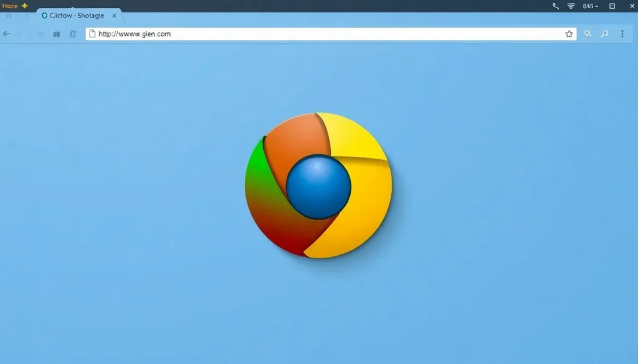Click the search icon left of three-dot menu
The image size is (638, 364).
[604, 34]
